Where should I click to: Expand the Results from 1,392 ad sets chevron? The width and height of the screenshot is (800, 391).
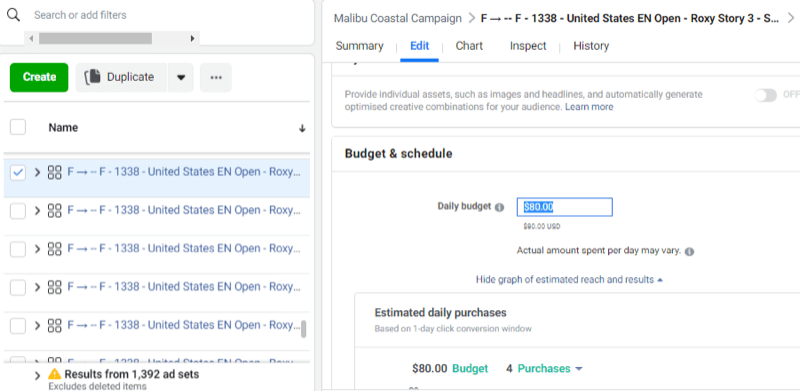click(37, 376)
